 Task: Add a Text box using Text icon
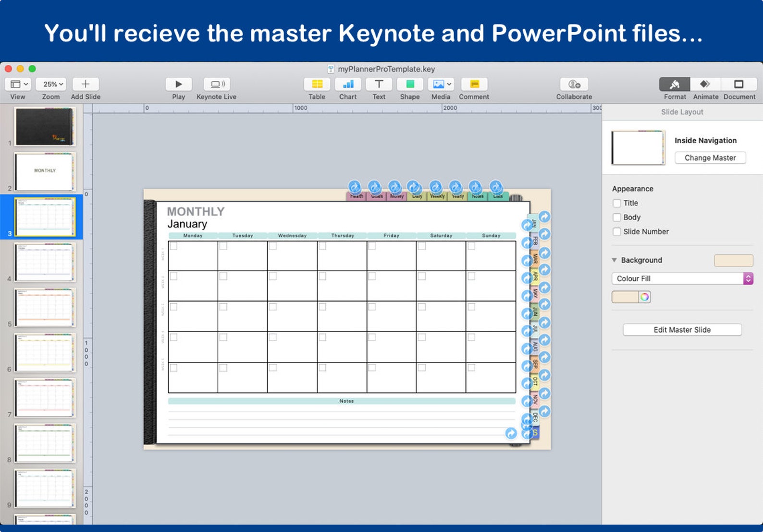(379, 84)
